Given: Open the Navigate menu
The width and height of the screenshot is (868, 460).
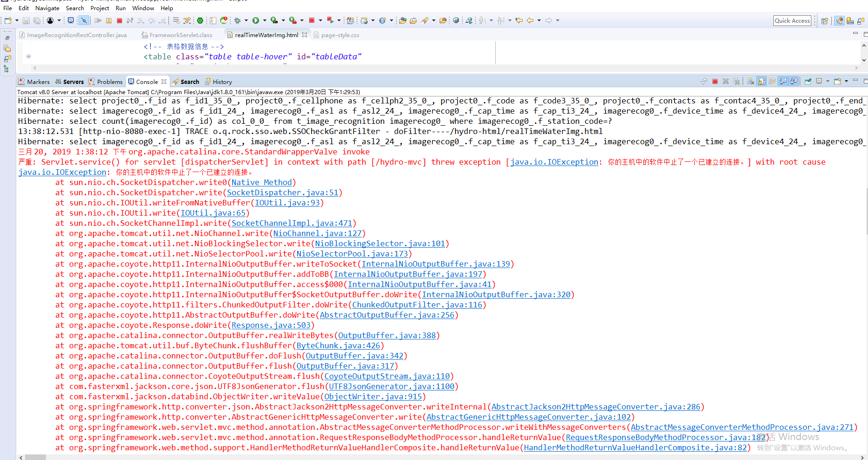Looking at the screenshot, I should [x=47, y=8].
